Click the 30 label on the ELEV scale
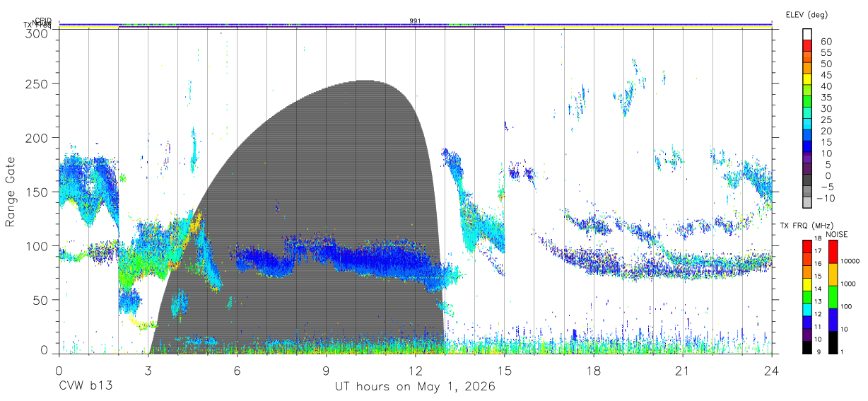The width and height of the screenshot is (868, 401). coord(826,108)
